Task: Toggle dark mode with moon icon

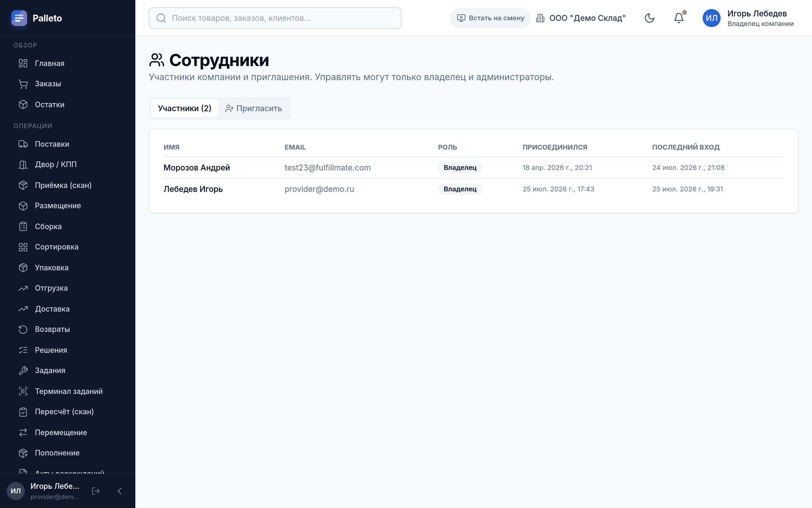Action: click(x=650, y=18)
